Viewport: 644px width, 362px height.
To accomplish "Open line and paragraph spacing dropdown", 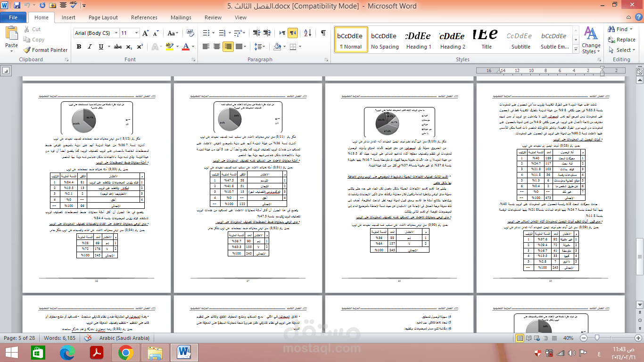I will pyautogui.click(x=259, y=47).
